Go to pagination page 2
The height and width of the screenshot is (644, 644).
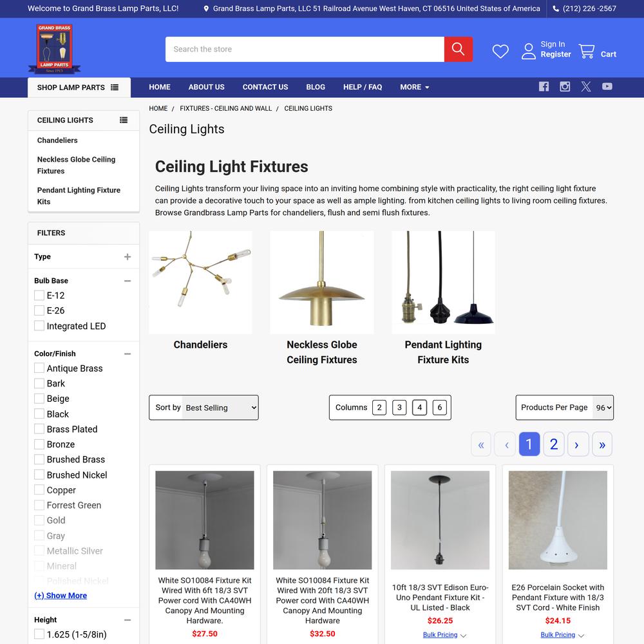554,444
